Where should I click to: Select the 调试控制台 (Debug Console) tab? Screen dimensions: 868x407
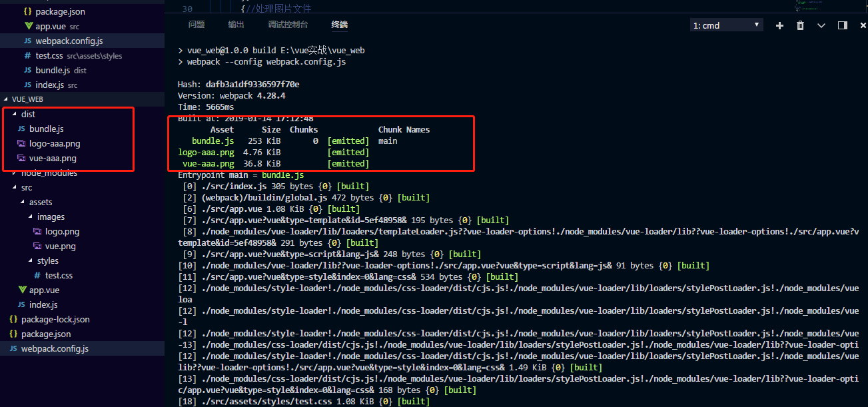click(x=288, y=24)
